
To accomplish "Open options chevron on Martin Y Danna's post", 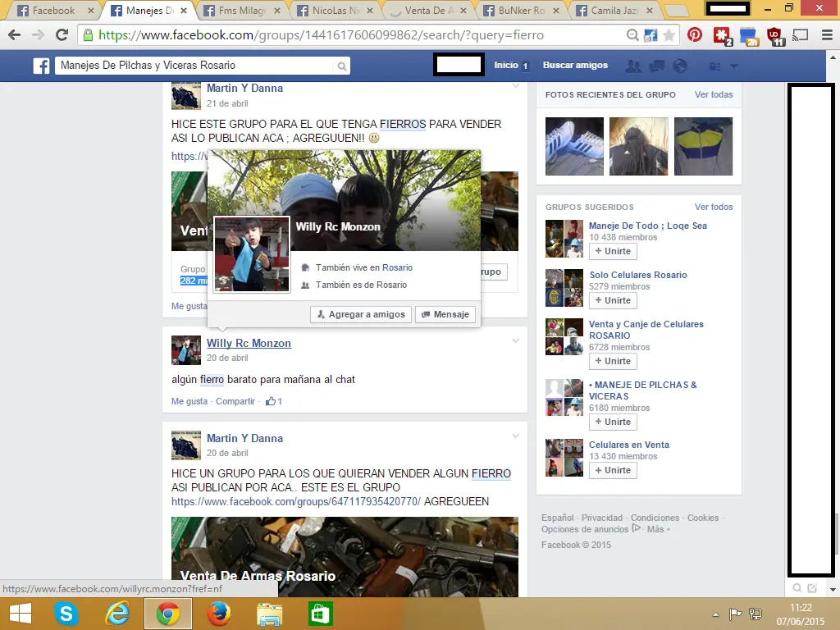I will [515, 435].
